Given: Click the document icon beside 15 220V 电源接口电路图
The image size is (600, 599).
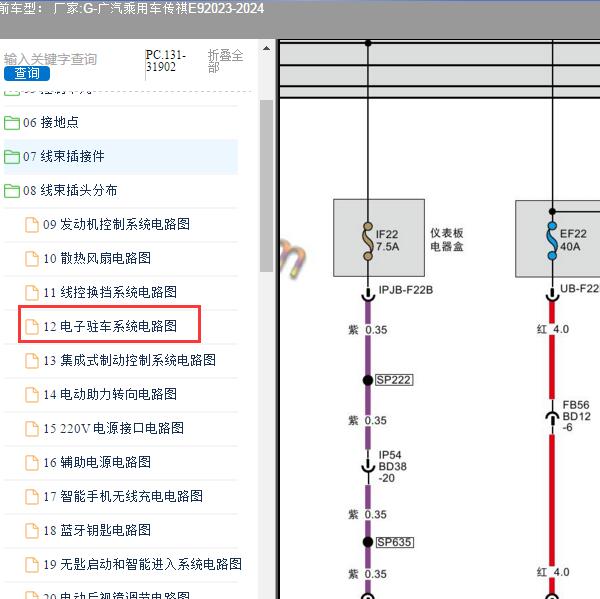Looking at the screenshot, I should click(x=32, y=429).
